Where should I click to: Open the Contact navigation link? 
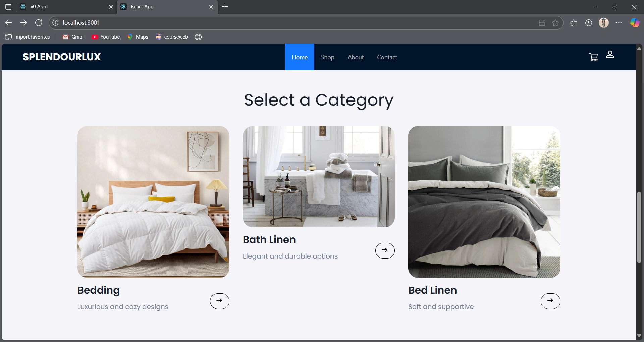click(x=387, y=57)
